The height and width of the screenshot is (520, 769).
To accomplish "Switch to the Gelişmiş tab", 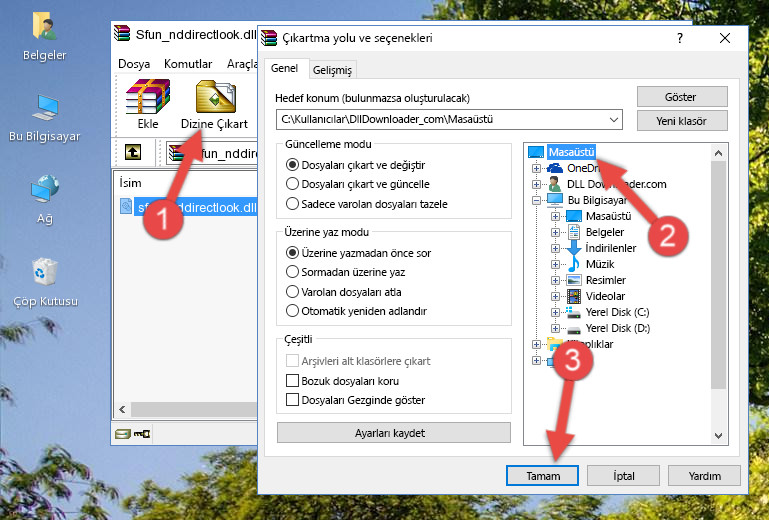I will (332, 70).
